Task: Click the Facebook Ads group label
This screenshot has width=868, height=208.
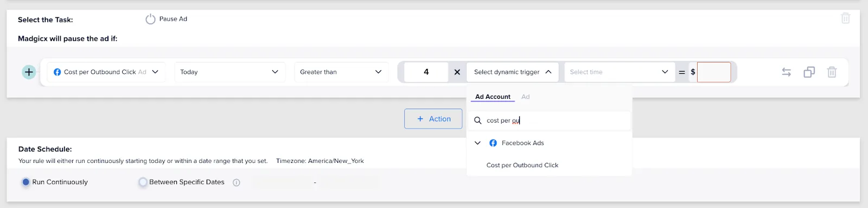Action: pos(522,143)
